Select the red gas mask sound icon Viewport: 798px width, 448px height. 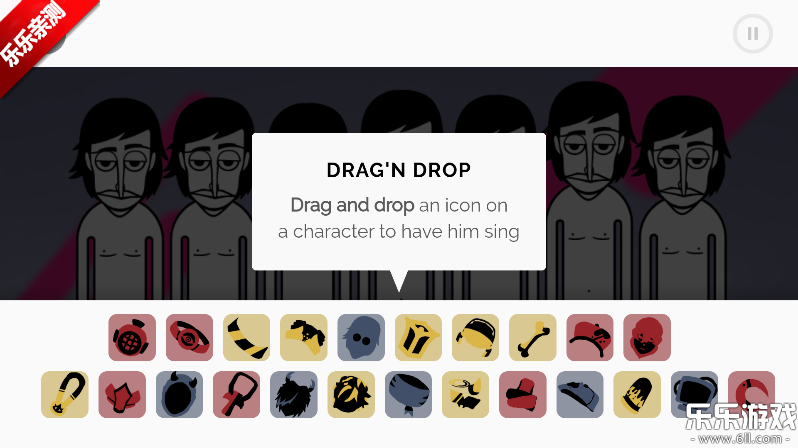tap(132, 338)
